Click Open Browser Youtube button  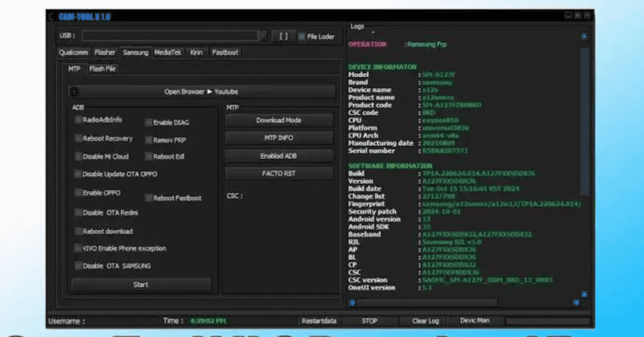(202, 92)
